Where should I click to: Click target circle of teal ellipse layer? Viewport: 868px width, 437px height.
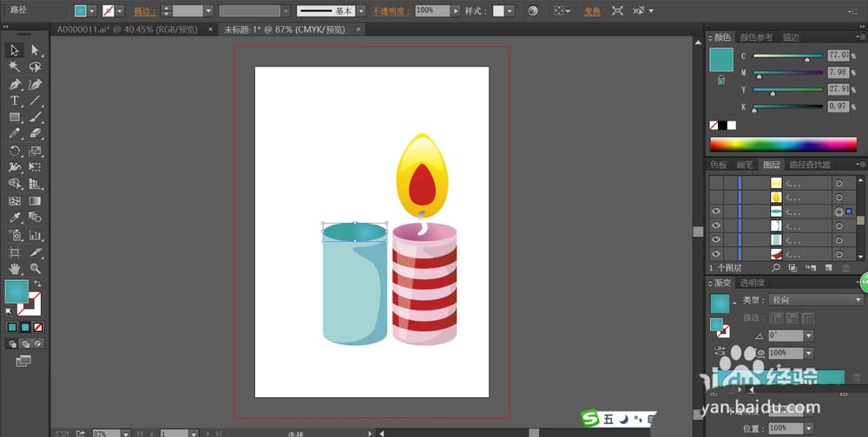[839, 211]
